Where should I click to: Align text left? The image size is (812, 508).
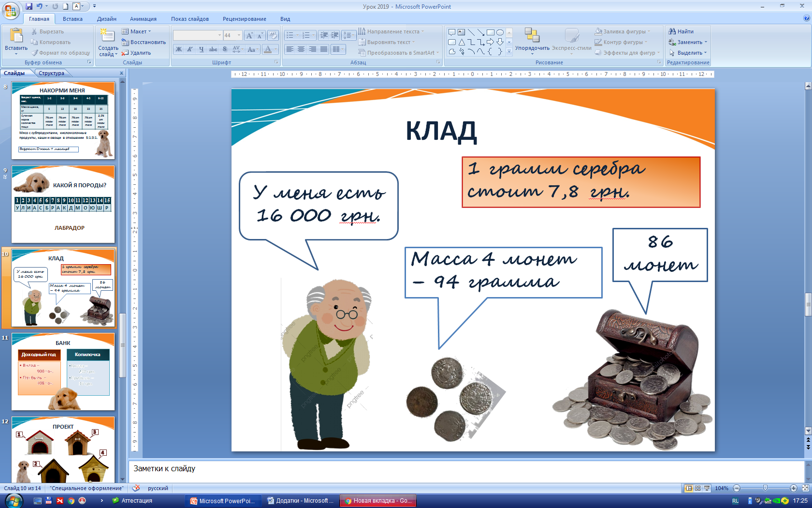point(290,49)
